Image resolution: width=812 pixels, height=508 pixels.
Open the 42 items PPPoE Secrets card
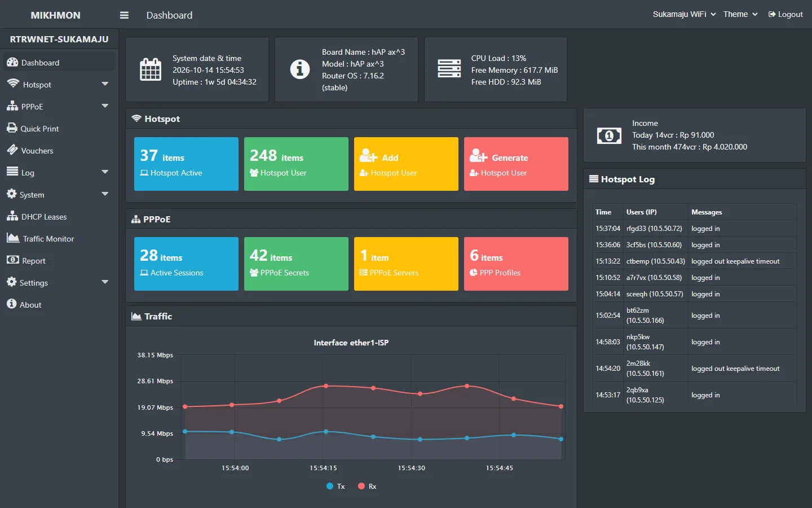click(296, 264)
